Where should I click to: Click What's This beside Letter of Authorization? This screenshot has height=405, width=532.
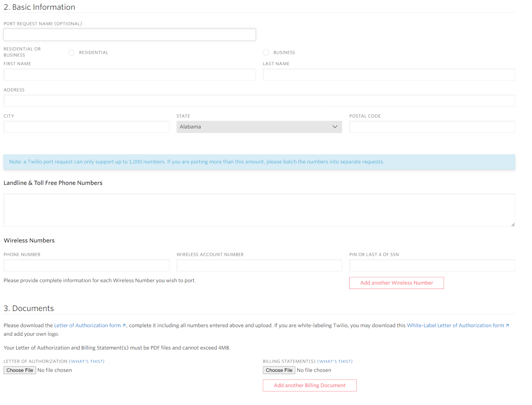pyautogui.click(x=87, y=361)
